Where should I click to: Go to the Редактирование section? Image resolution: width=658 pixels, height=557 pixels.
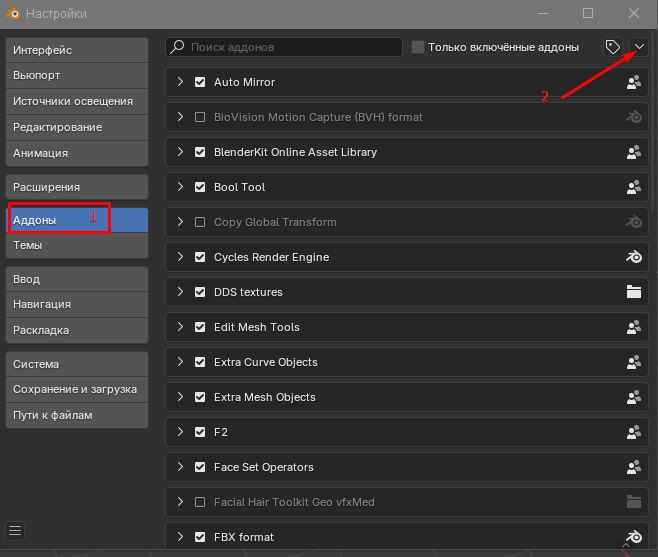tap(77, 128)
